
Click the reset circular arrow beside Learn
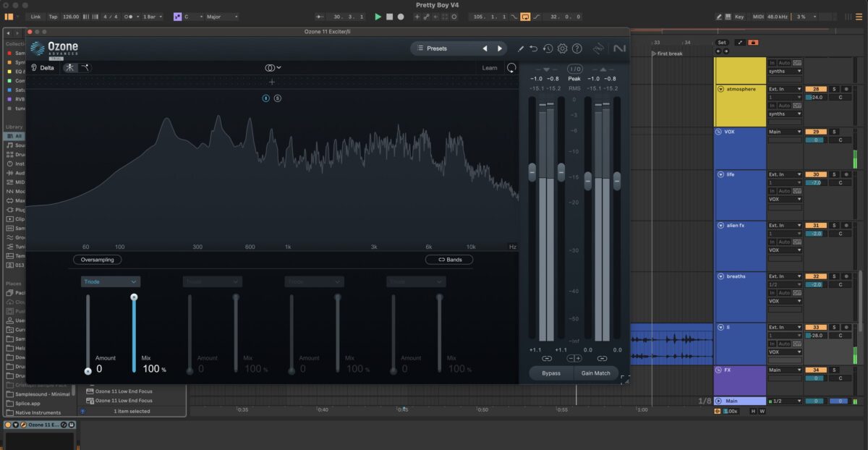pos(511,68)
